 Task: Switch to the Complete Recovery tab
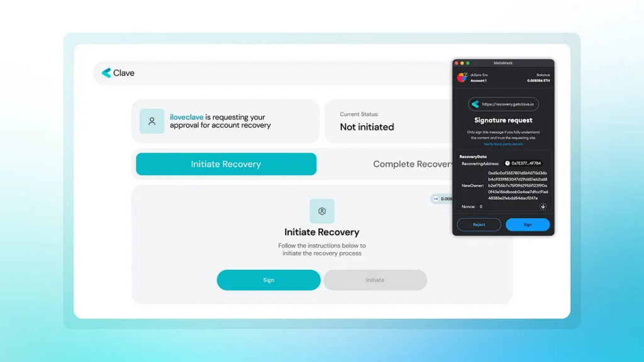[413, 164]
